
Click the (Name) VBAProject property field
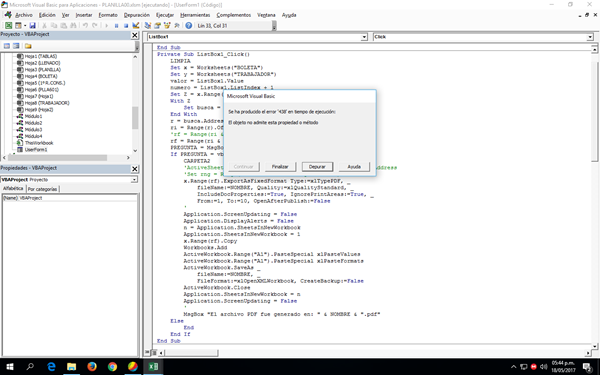tap(69, 198)
